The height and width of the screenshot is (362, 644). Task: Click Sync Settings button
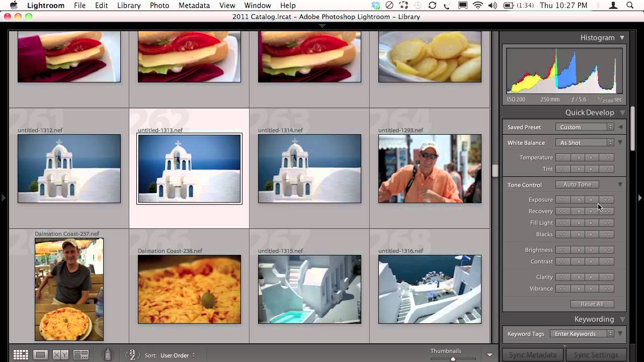coord(596,355)
